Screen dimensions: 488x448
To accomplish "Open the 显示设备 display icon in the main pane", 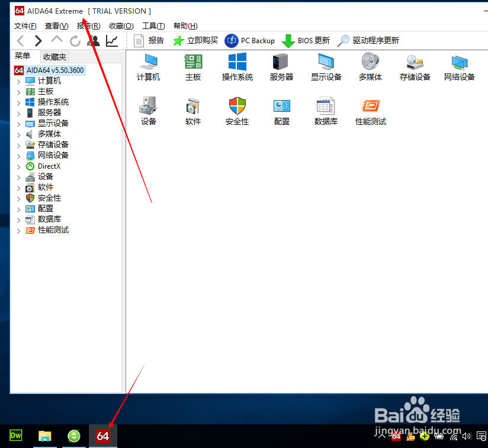I will point(326,67).
